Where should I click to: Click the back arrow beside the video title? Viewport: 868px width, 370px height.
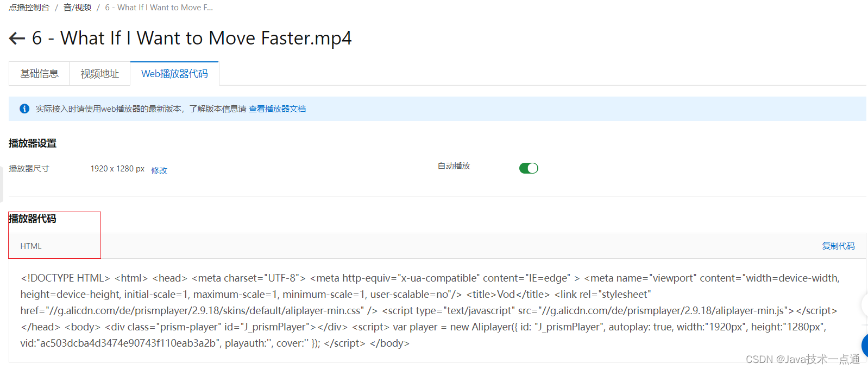click(17, 38)
